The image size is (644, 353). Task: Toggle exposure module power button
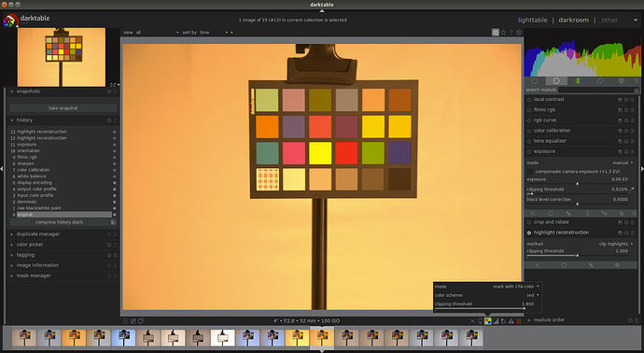pyautogui.click(x=529, y=151)
